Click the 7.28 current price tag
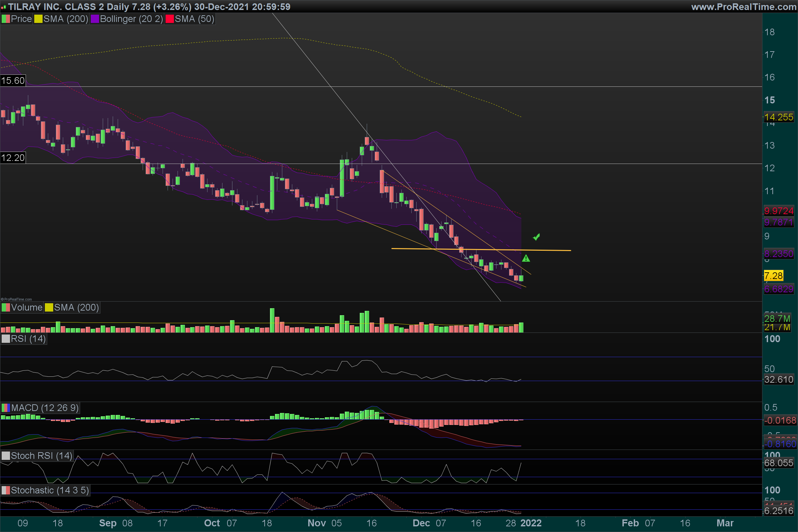Viewport: 798px width, 532px height. [x=773, y=276]
